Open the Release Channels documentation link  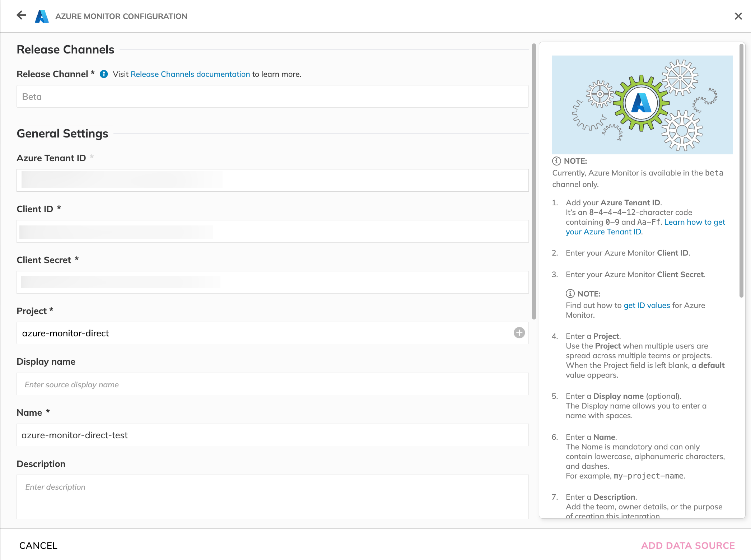click(190, 74)
